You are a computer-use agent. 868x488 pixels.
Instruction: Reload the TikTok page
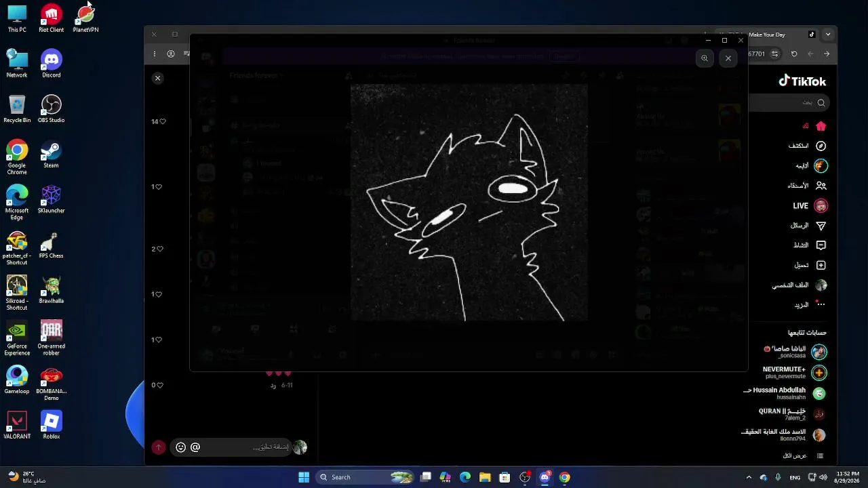coord(794,54)
